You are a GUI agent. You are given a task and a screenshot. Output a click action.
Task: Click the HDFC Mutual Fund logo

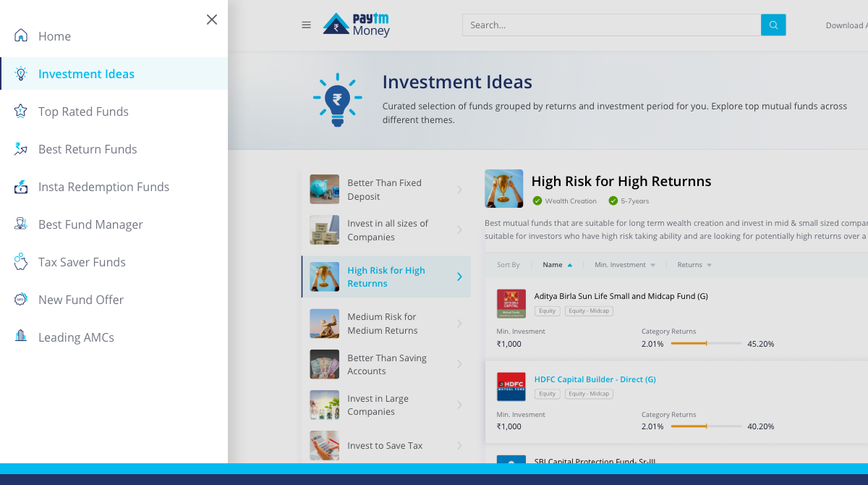511,387
